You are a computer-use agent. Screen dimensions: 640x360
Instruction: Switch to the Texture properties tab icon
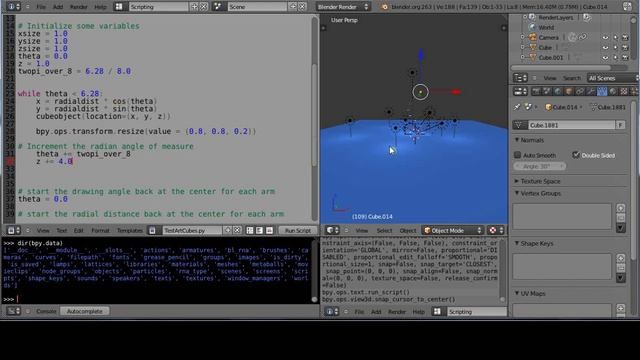pyautogui.click(x=624, y=91)
